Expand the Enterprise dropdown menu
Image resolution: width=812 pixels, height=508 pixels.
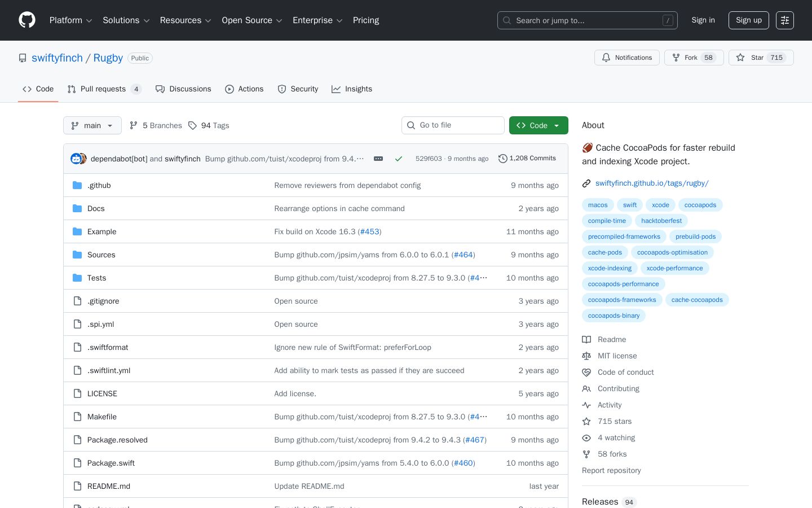317,20
